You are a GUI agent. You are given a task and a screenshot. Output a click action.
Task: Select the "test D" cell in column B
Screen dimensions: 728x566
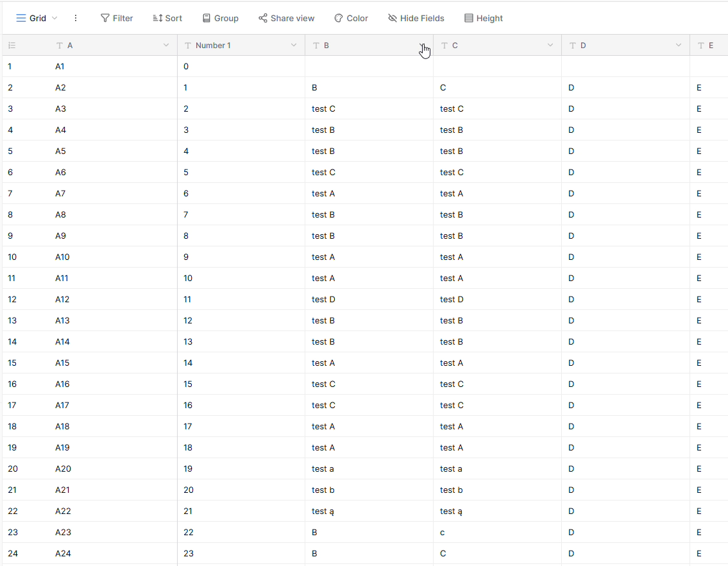[x=369, y=300]
